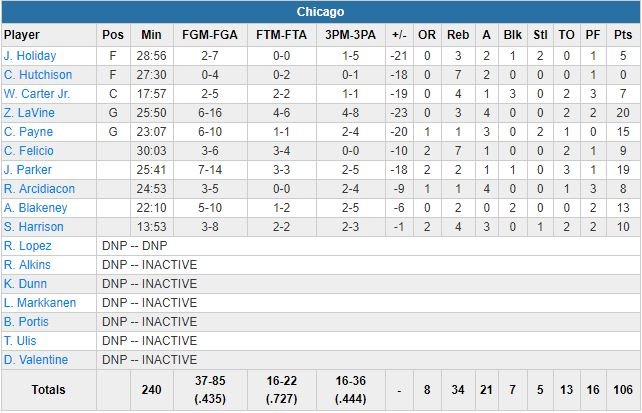Open R. Lopez player link
The width and height of the screenshot is (642, 413).
click(27, 246)
